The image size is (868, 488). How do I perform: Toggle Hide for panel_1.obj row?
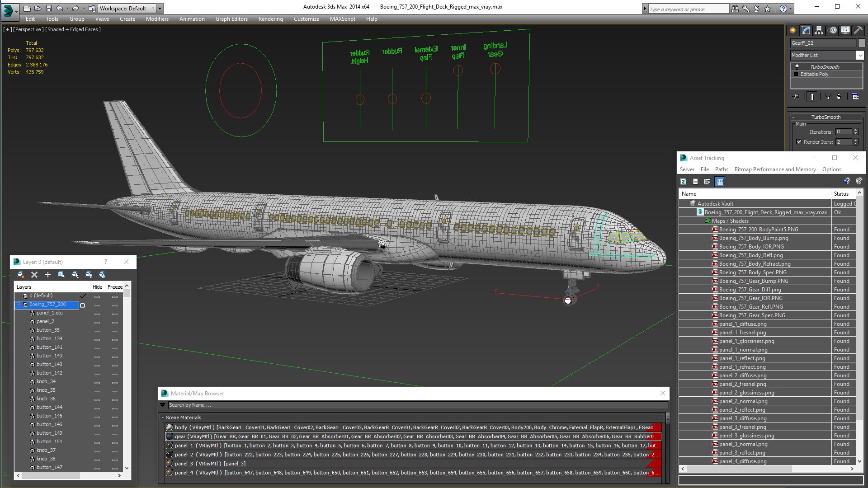(97, 314)
